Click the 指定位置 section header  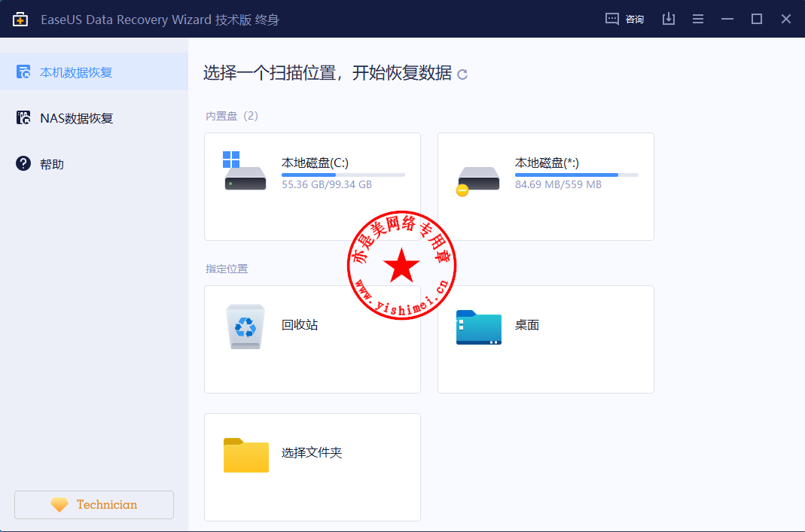tap(227, 269)
